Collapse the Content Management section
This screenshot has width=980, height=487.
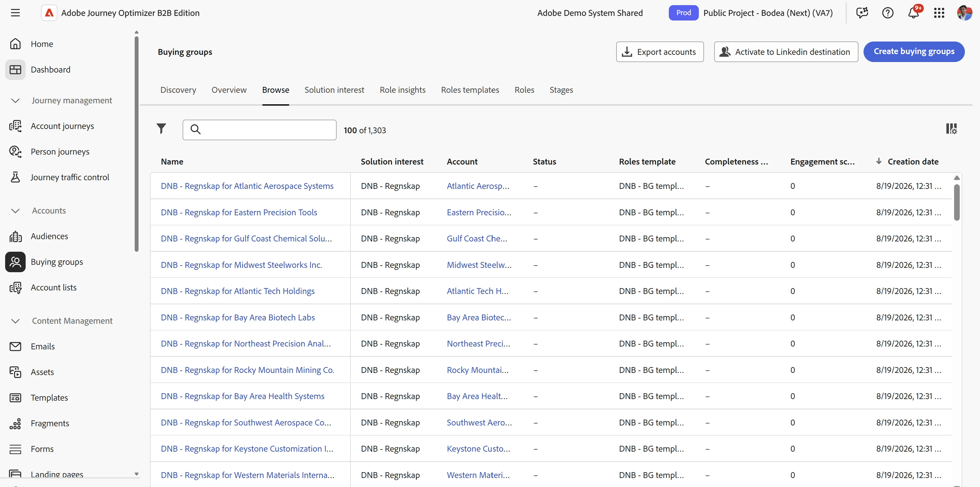15,321
